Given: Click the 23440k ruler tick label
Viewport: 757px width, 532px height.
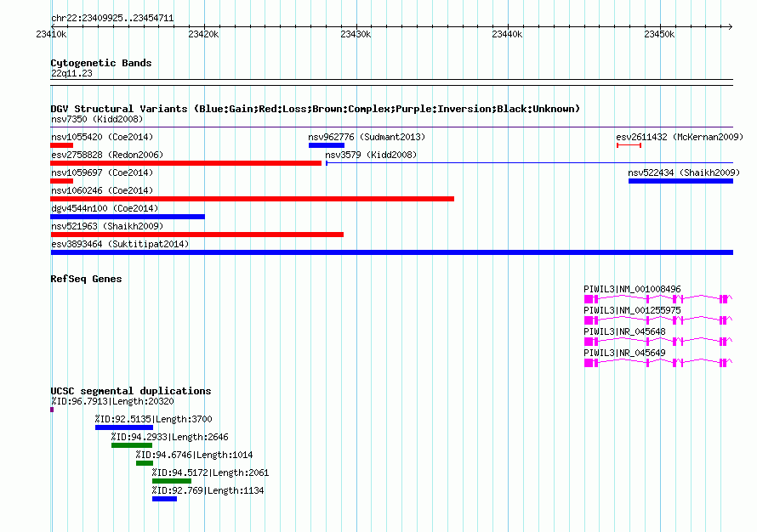Looking at the screenshot, I should click(507, 34).
